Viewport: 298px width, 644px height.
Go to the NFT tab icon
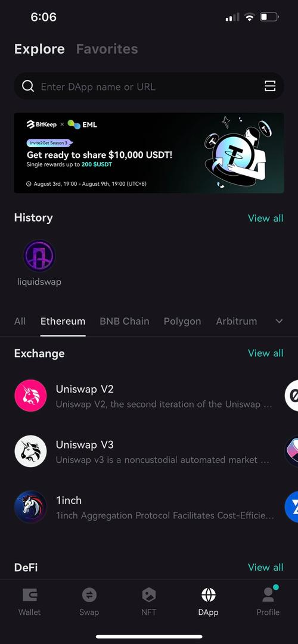click(149, 595)
